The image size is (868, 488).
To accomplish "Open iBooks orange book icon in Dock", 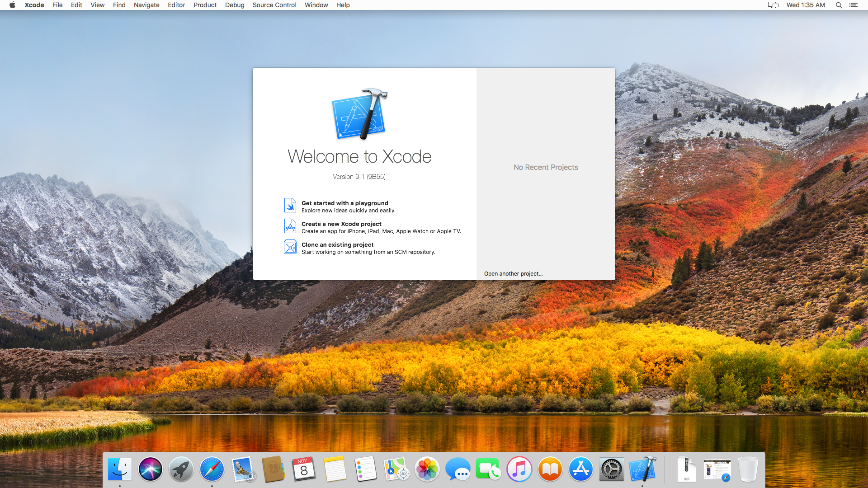I will 550,469.
